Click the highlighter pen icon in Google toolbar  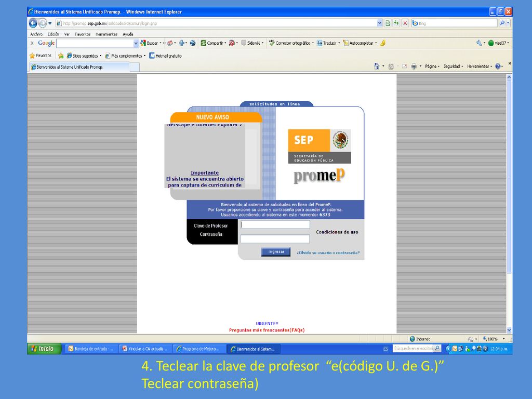point(383,43)
